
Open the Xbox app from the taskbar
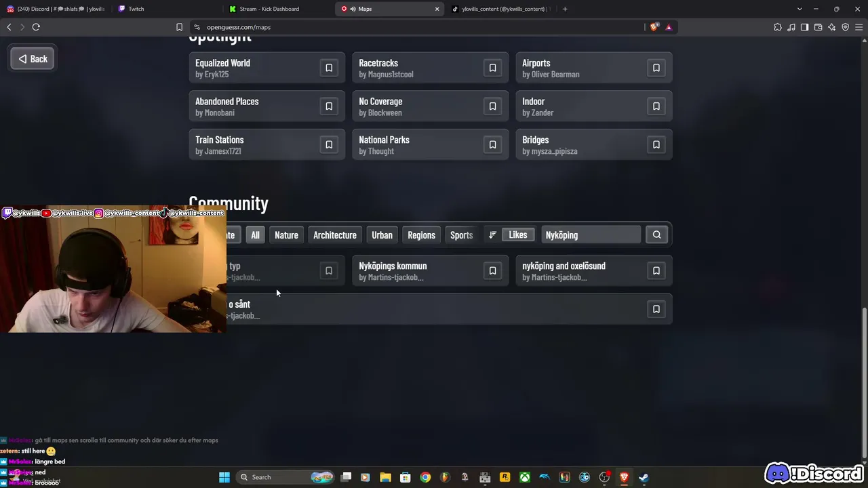[x=525, y=477]
